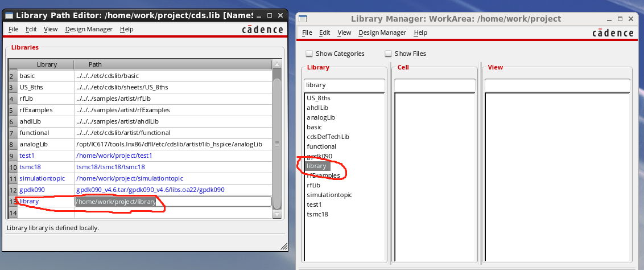Click the gpdk090_v4.6.tar path cell

(x=173, y=190)
